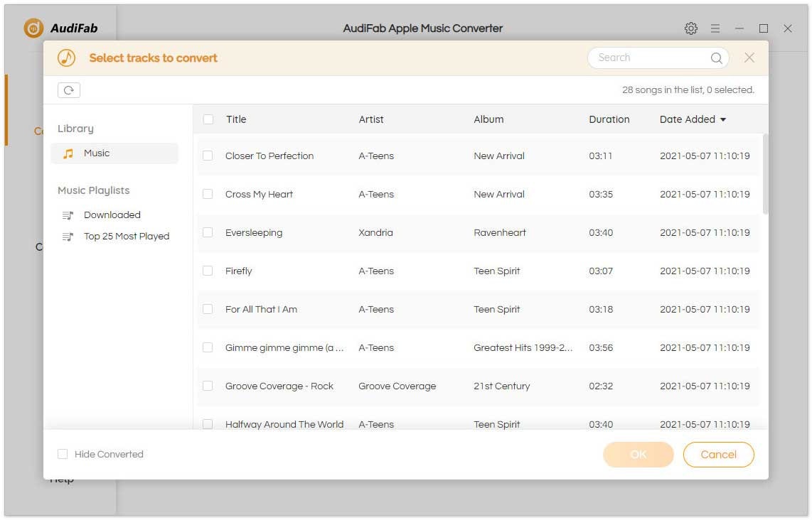Click Date Added sort arrow
812x520 pixels.
point(723,119)
